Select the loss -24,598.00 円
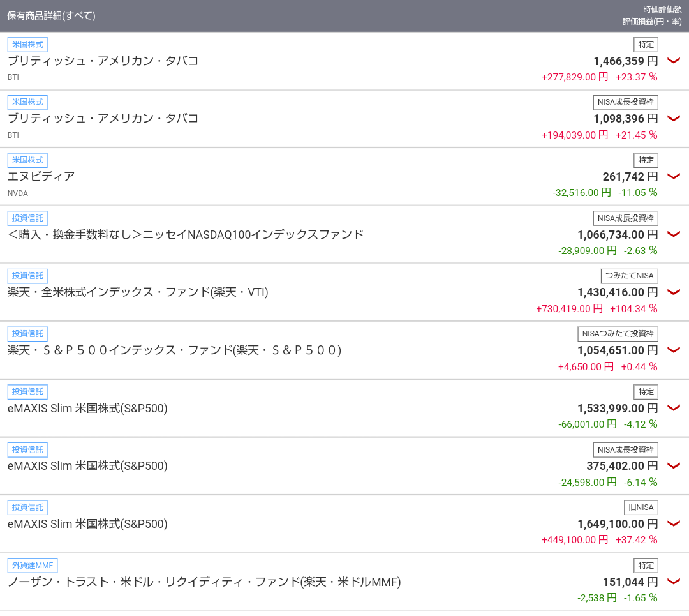The width and height of the screenshot is (689, 616). (x=588, y=483)
